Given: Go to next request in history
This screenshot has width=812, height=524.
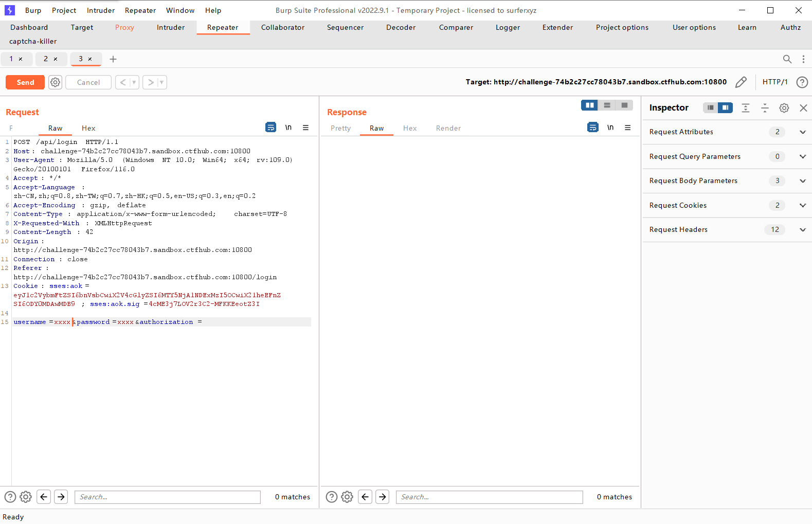Looking at the screenshot, I should (151, 82).
